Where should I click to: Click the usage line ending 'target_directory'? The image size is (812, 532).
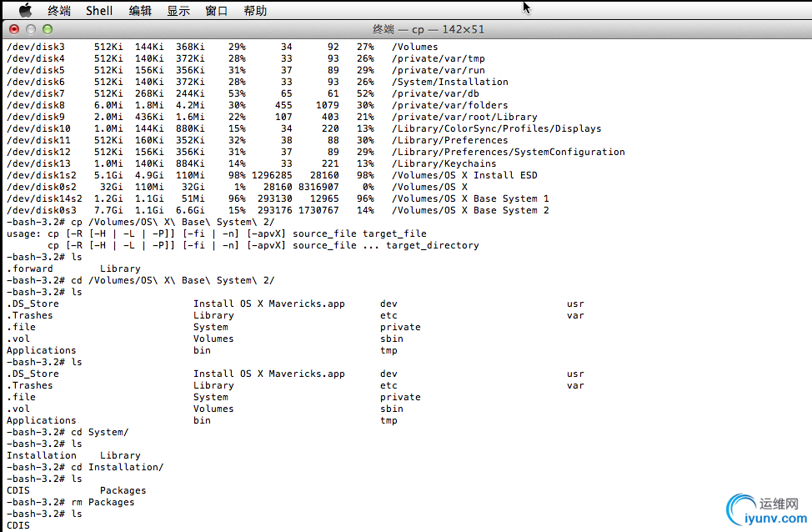click(x=263, y=245)
